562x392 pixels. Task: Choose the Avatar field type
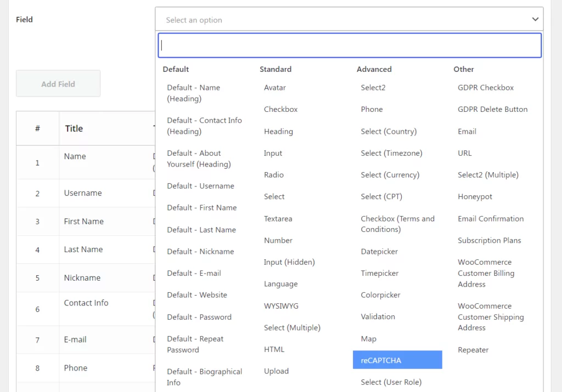click(275, 88)
